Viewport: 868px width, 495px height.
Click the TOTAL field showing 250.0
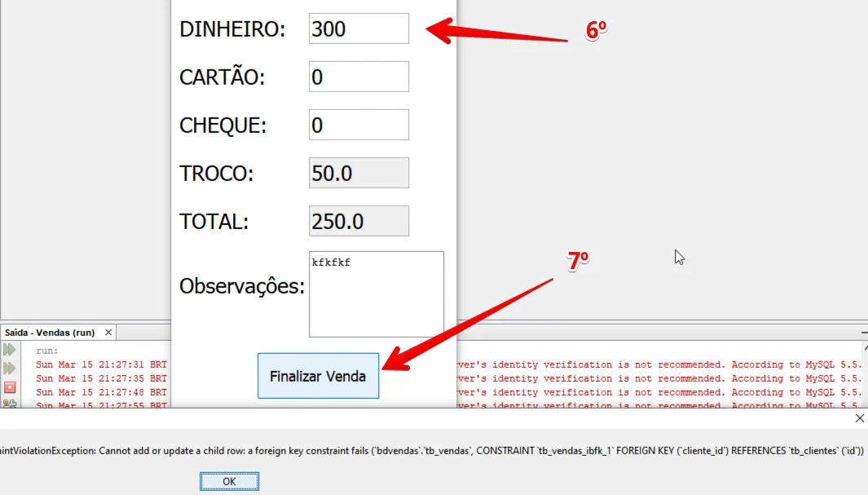[x=359, y=221]
